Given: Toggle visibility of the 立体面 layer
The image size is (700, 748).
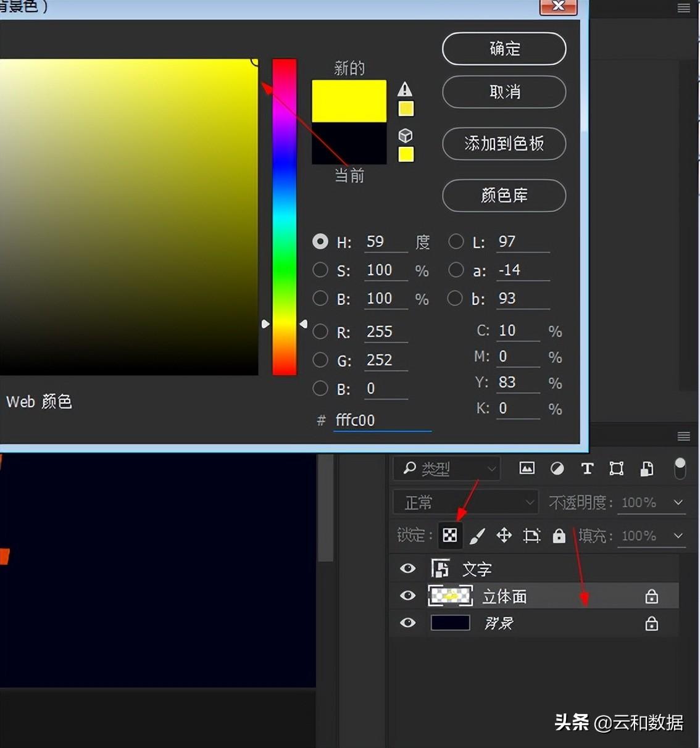Looking at the screenshot, I should (x=407, y=596).
